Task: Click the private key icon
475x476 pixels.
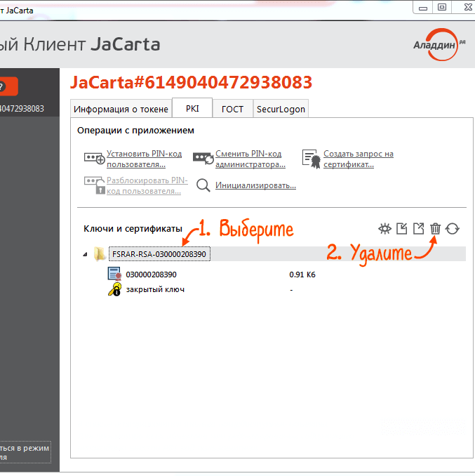Action: (115, 289)
